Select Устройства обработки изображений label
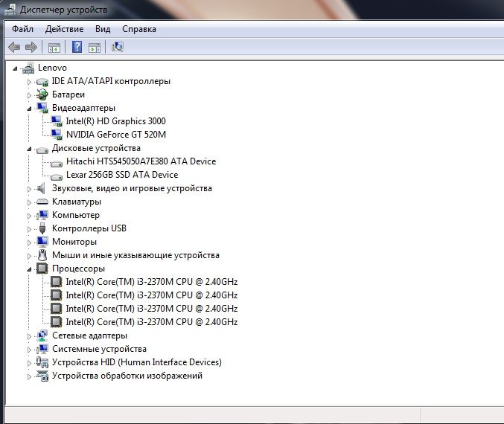This screenshot has height=424, width=504. (127, 376)
